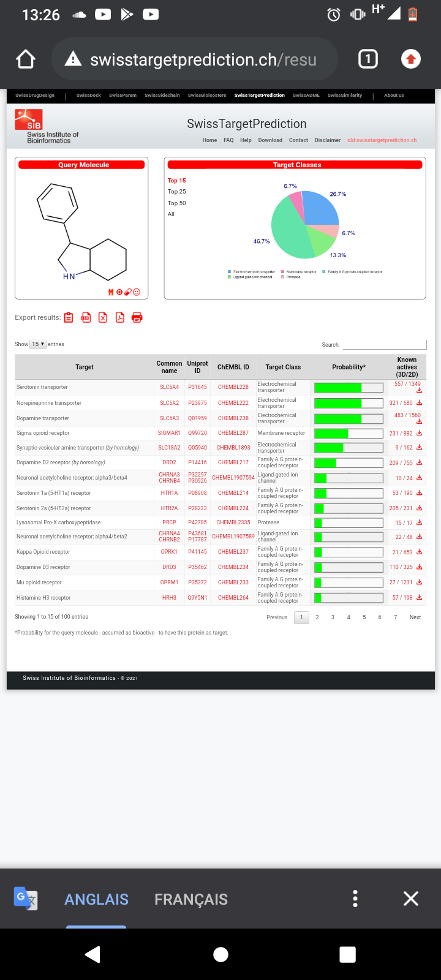Tap the Google Translate logo icon
Viewport: 441px width, 980px height.
pyautogui.click(x=26, y=899)
